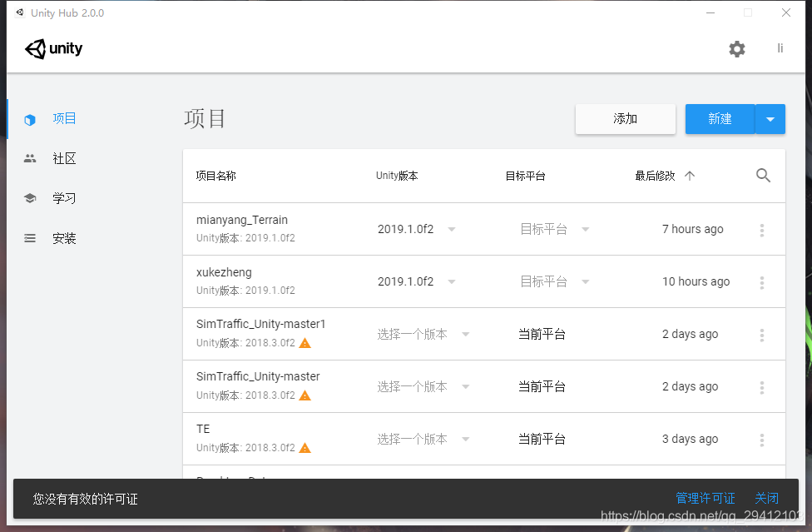Minimize the Unity Hub window
The image size is (812, 532).
click(x=710, y=13)
